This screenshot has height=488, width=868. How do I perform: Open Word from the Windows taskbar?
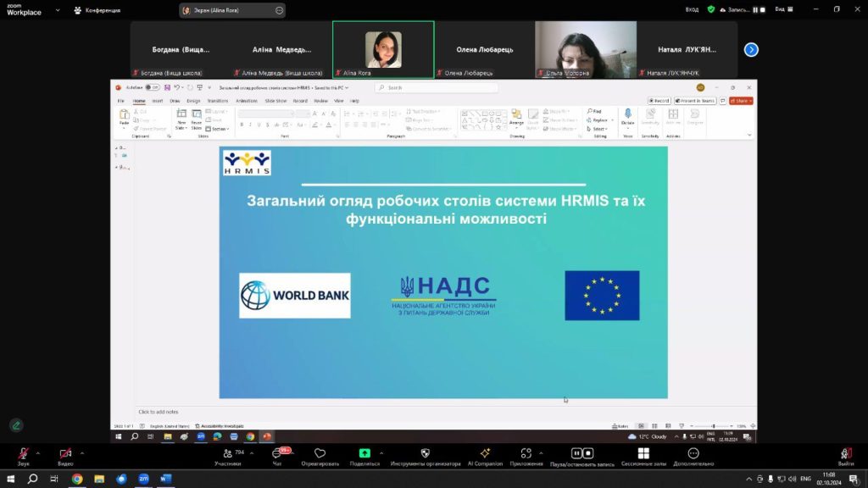165,479
